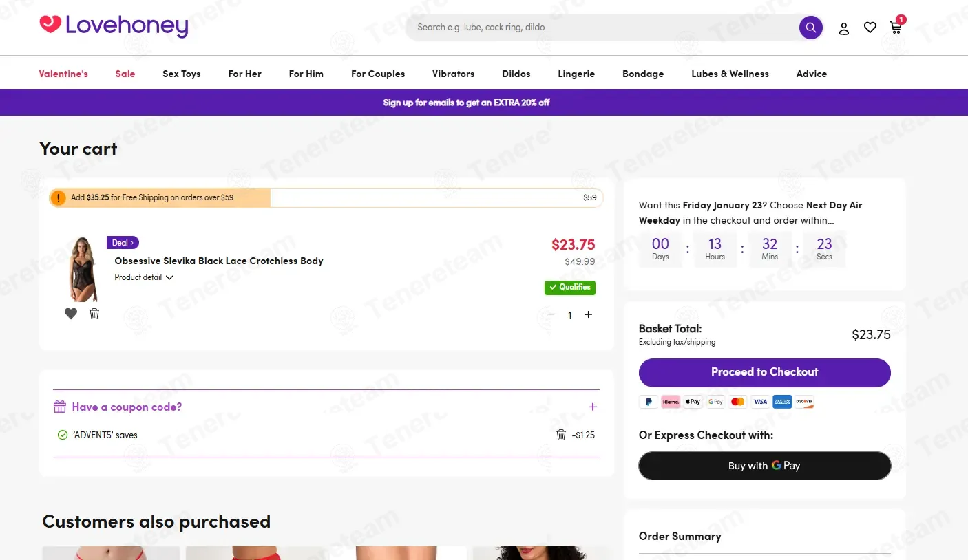Open the Lingerie menu
This screenshot has height=560, width=968.
(576, 74)
